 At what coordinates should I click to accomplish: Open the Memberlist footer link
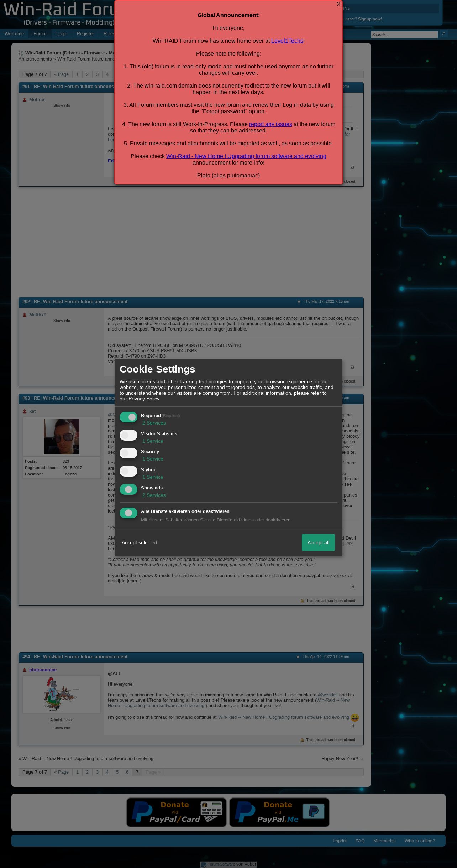pos(384,841)
